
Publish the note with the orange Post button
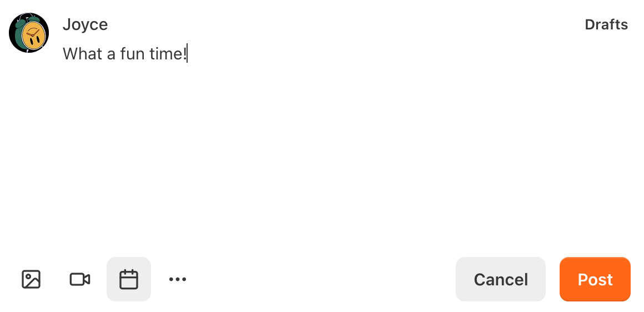(595, 279)
